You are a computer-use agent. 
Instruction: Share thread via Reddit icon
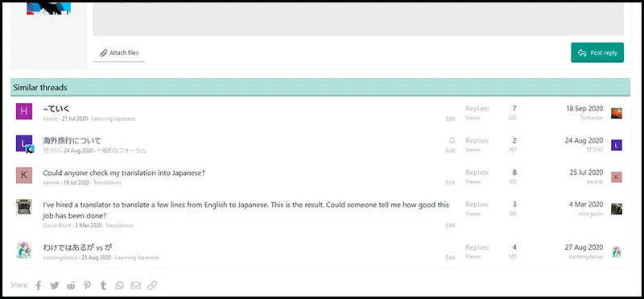(71, 285)
